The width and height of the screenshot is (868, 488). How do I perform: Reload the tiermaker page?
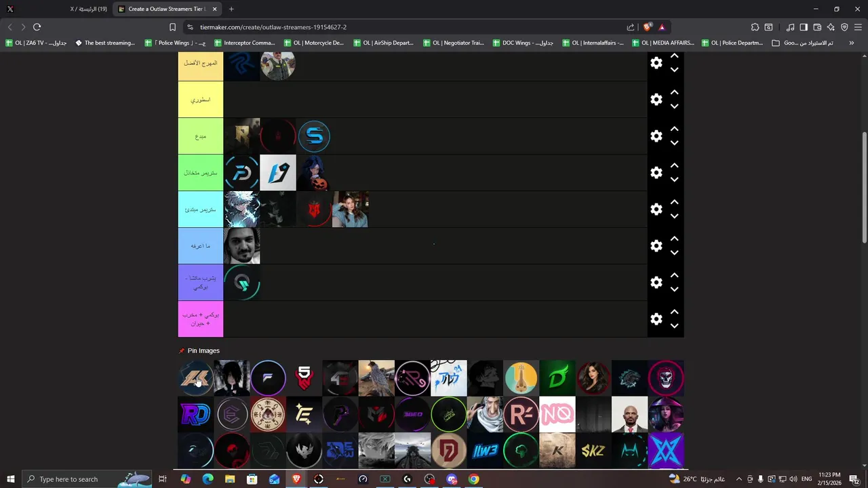coord(37,27)
